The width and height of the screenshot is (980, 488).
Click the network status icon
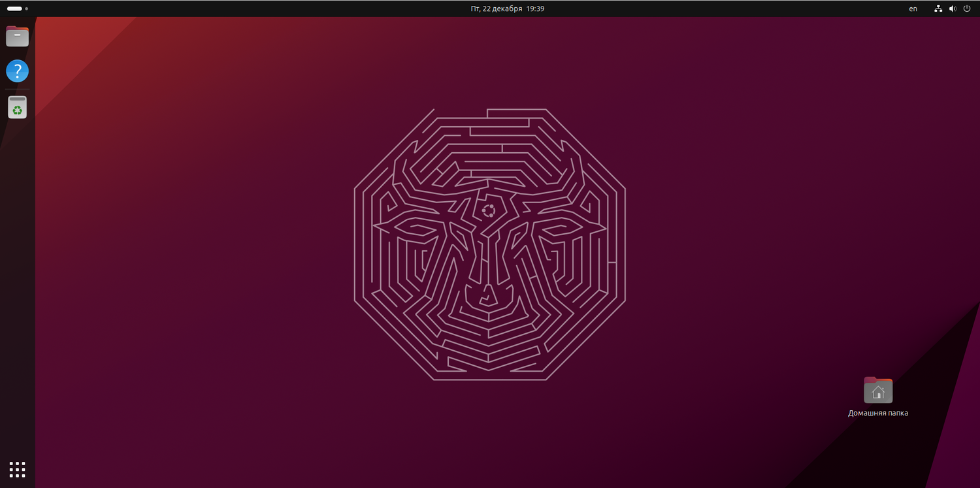pos(938,8)
